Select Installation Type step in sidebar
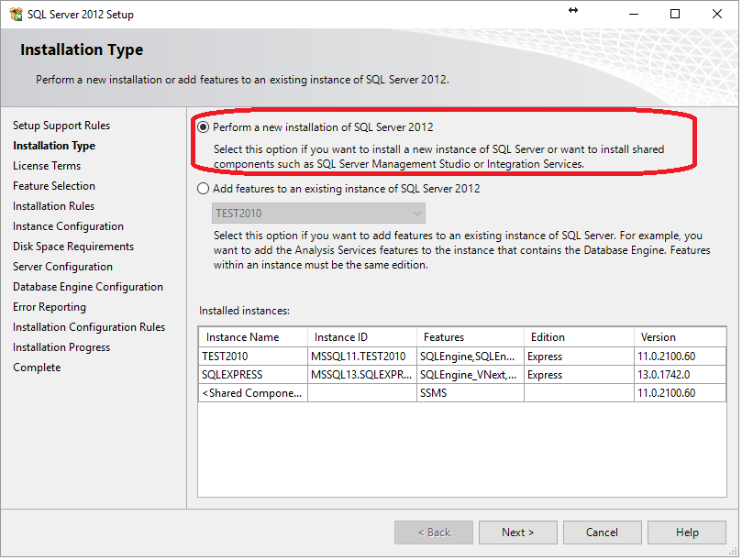This screenshot has height=560, width=742. click(54, 146)
